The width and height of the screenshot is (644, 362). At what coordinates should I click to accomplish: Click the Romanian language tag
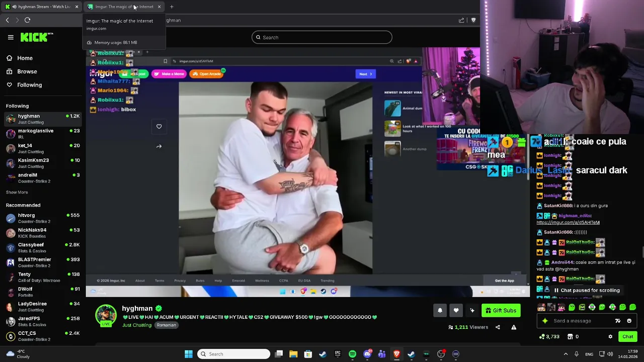point(166,325)
